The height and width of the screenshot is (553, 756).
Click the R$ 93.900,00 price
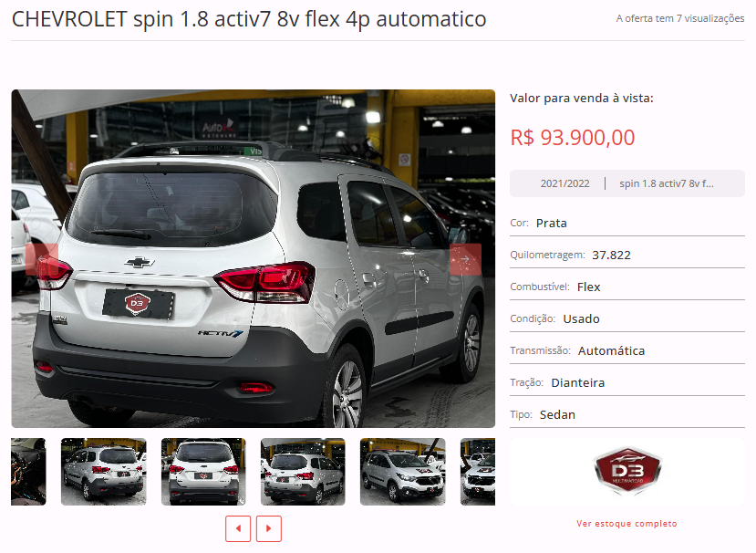pos(573,138)
